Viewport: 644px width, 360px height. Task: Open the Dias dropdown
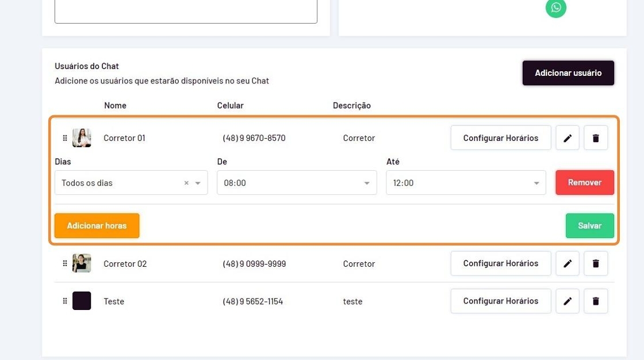198,183
